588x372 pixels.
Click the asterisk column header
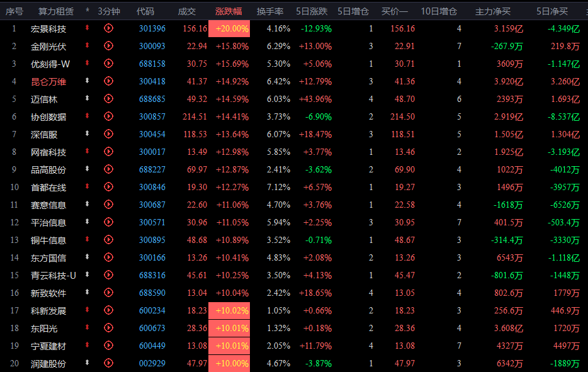point(88,11)
